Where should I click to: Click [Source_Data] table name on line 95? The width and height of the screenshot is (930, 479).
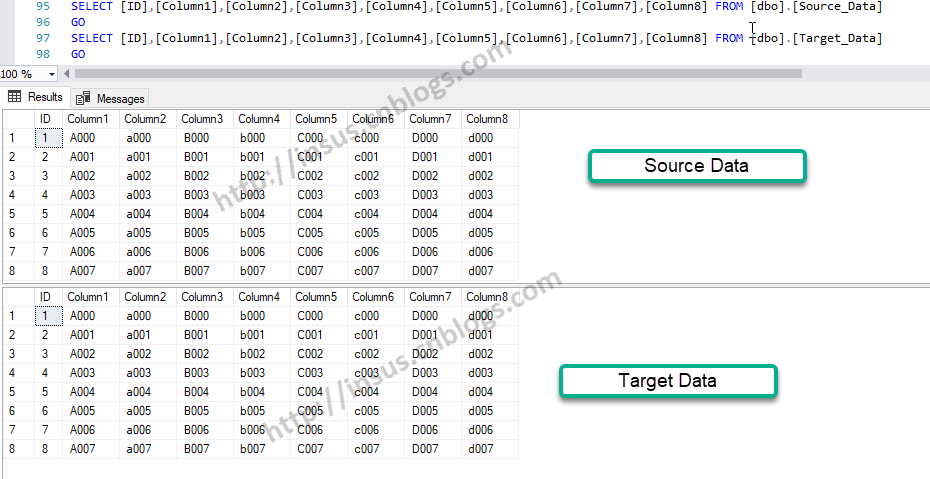tap(838, 7)
